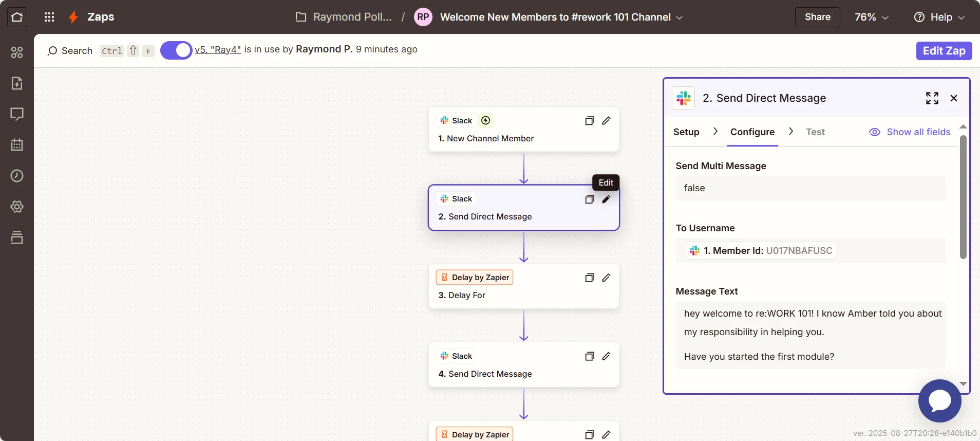Click the Share button

(x=818, y=17)
